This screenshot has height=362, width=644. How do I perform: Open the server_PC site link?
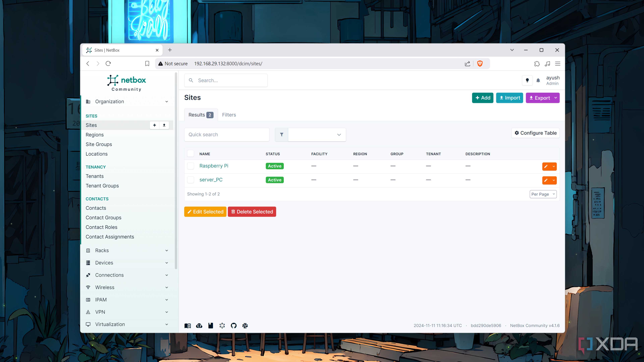[211, 180]
